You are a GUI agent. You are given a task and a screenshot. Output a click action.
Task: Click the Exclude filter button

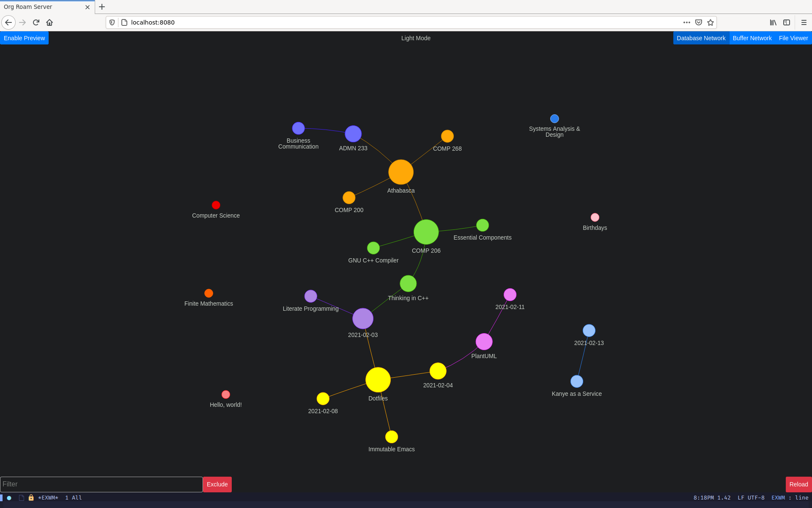[217, 484]
